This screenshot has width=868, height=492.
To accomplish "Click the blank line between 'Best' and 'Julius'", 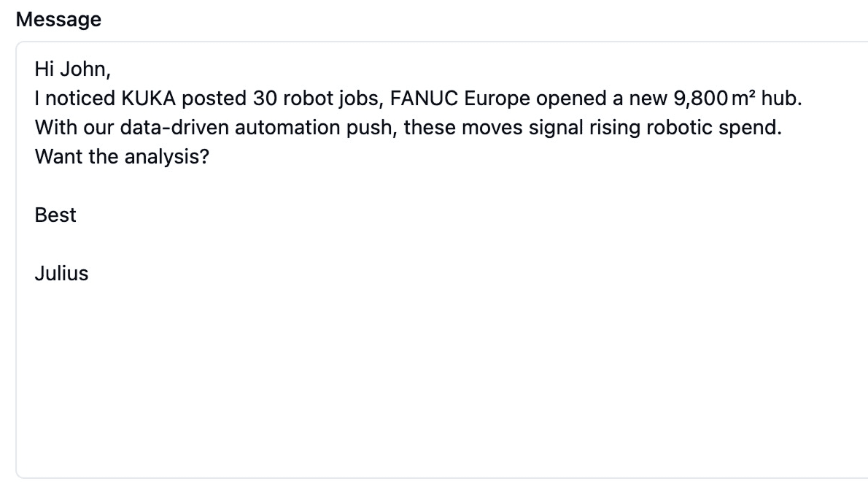I will tap(442, 245).
